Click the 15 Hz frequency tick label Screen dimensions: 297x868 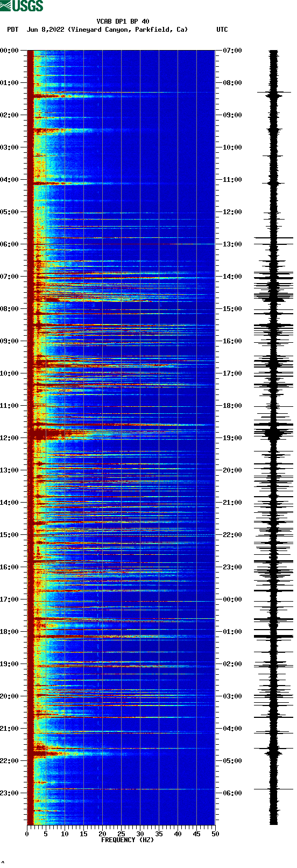click(83, 834)
